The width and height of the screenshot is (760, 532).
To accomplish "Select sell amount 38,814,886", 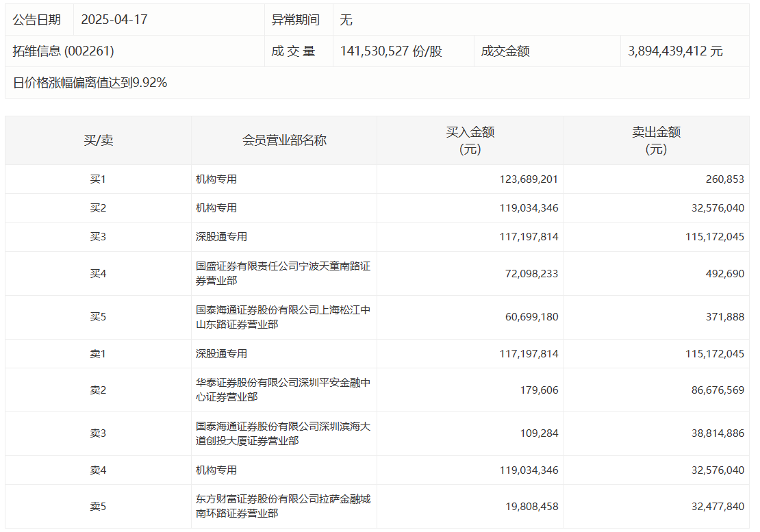I will [x=718, y=433].
